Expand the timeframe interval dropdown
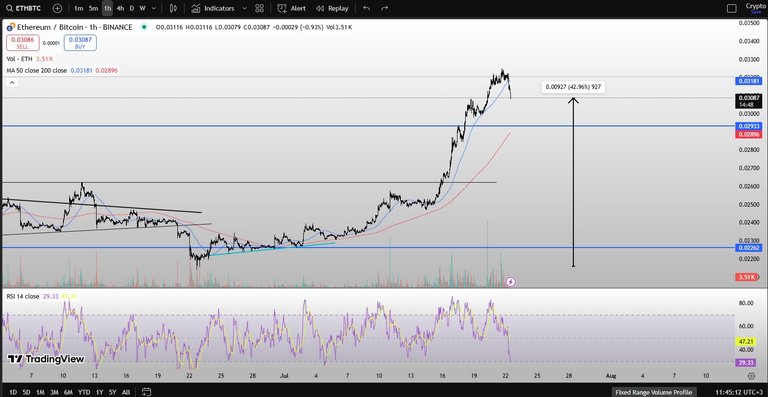This screenshot has height=397, width=768. pos(154,8)
